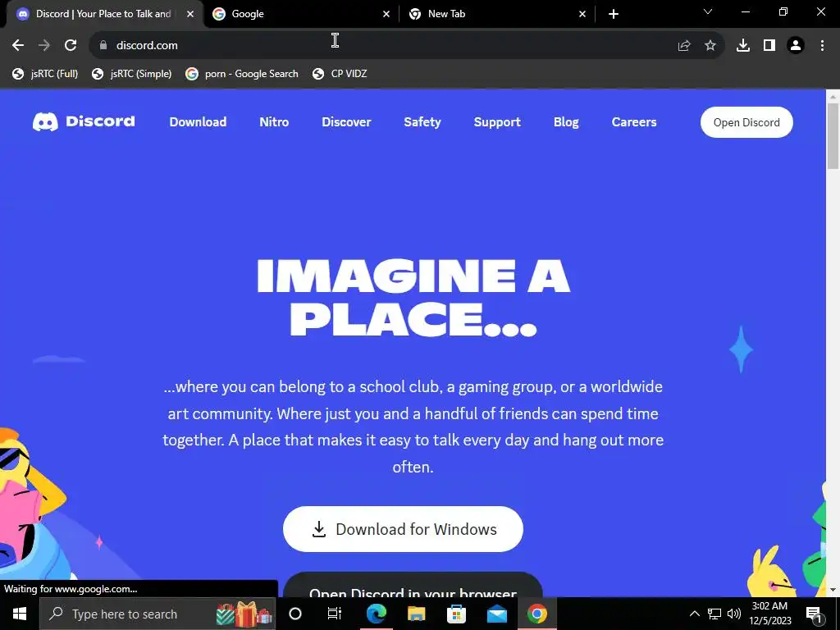Click the Chrome taskbar icon
The image size is (840, 630).
point(536,614)
